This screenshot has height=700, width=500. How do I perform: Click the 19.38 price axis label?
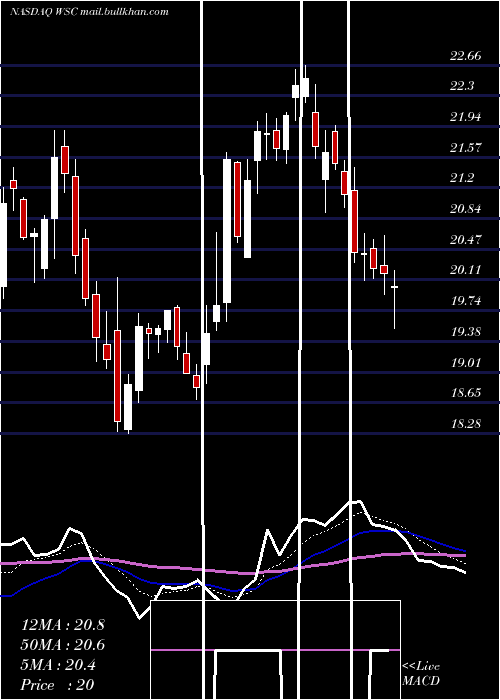tap(466, 332)
